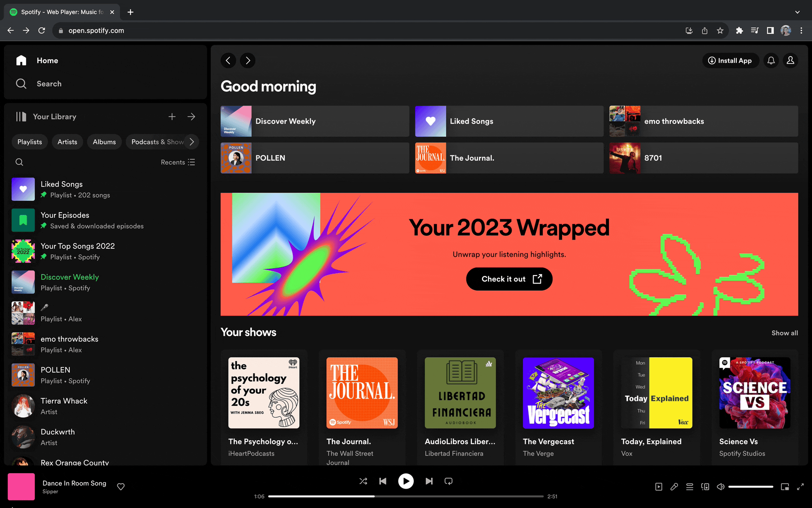This screenshot has width=812, height=508.
Task: Click Show all in Your shows
Action: [784, 333]
